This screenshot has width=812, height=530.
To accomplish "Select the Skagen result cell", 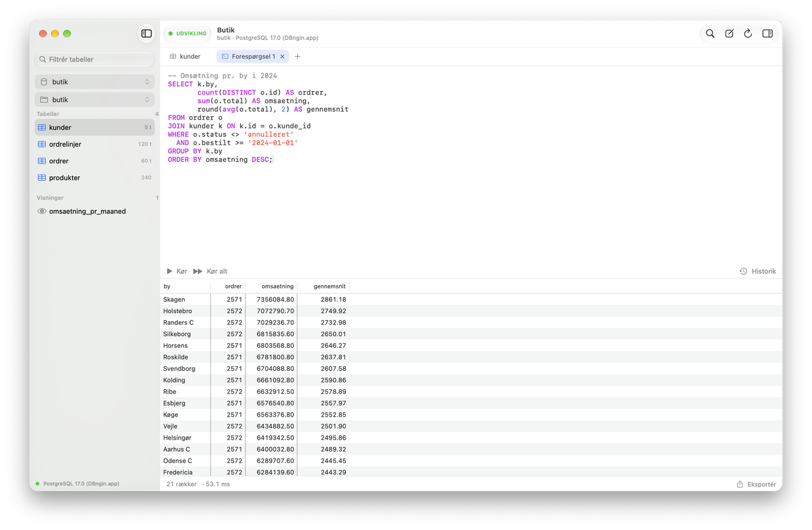I will (x=185, y=299).
